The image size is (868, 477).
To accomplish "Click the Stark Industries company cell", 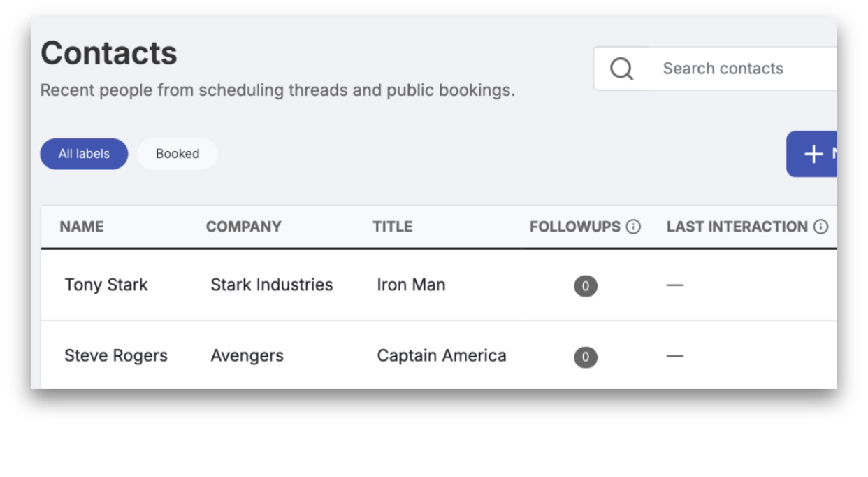I will [272, 285].
